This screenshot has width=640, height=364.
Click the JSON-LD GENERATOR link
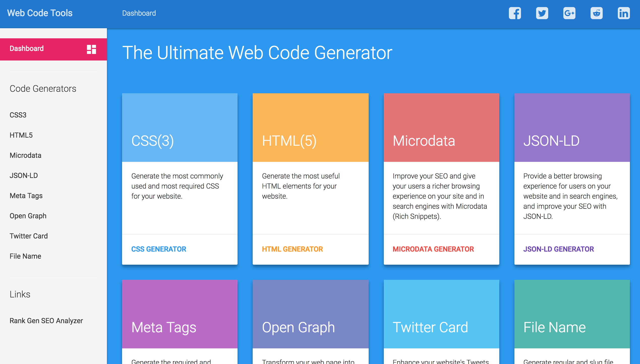pos(558,249)
